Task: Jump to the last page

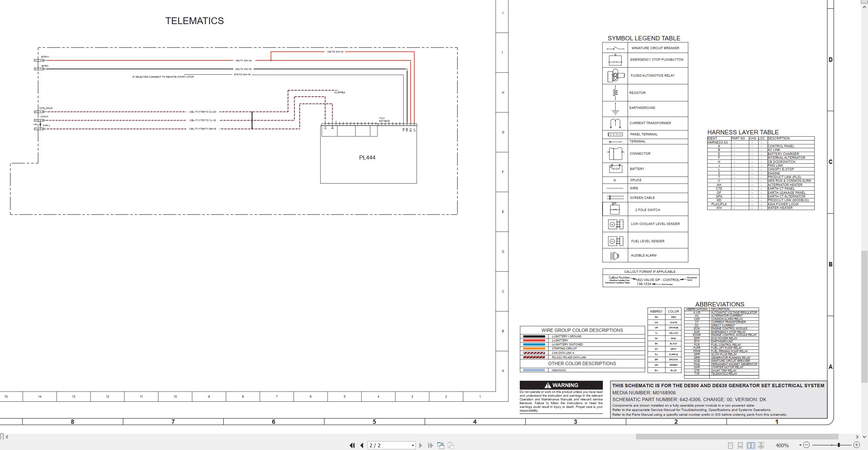Action: (x=431, y=445)
